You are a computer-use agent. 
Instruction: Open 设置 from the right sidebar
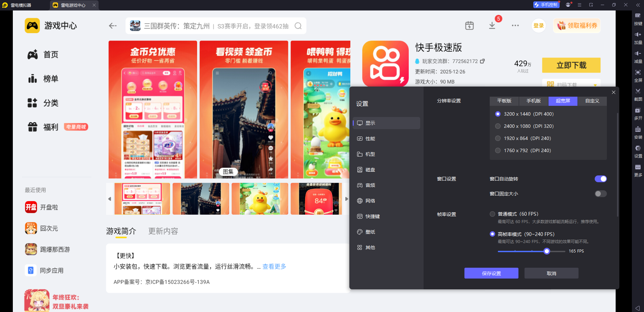[x=638, y=151]
